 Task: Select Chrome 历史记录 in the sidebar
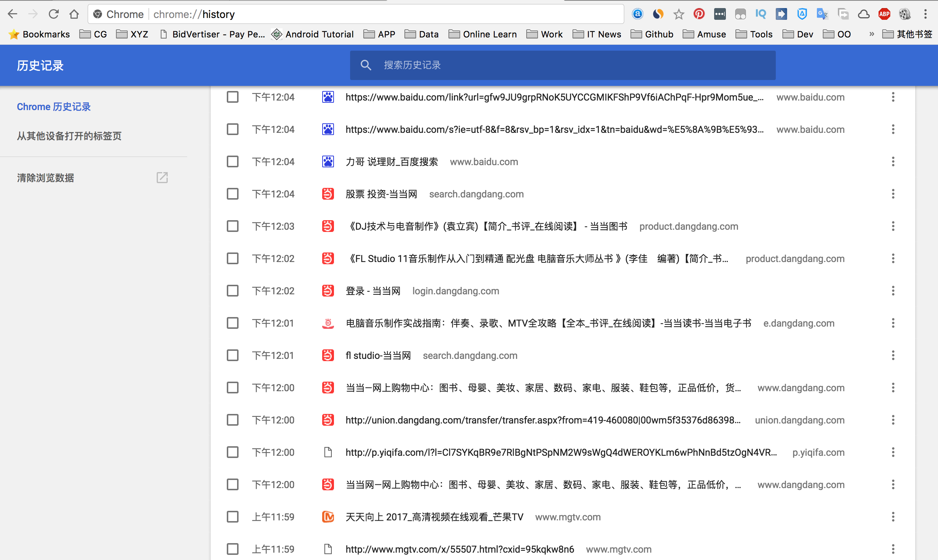coord(54,107)
